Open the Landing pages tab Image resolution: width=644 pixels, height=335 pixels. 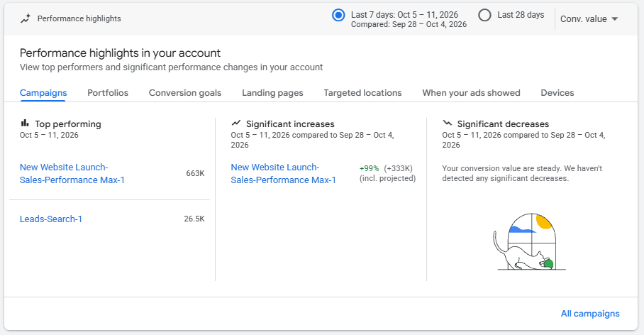pos(272,93)
